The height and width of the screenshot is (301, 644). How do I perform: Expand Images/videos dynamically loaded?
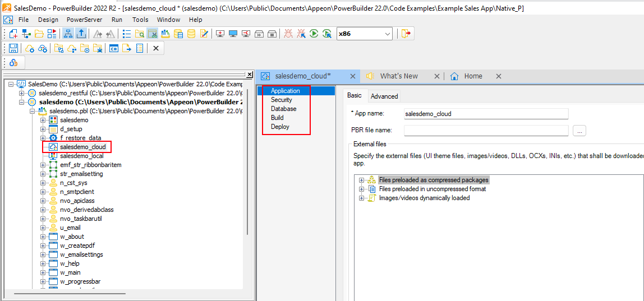pos(361,198)
